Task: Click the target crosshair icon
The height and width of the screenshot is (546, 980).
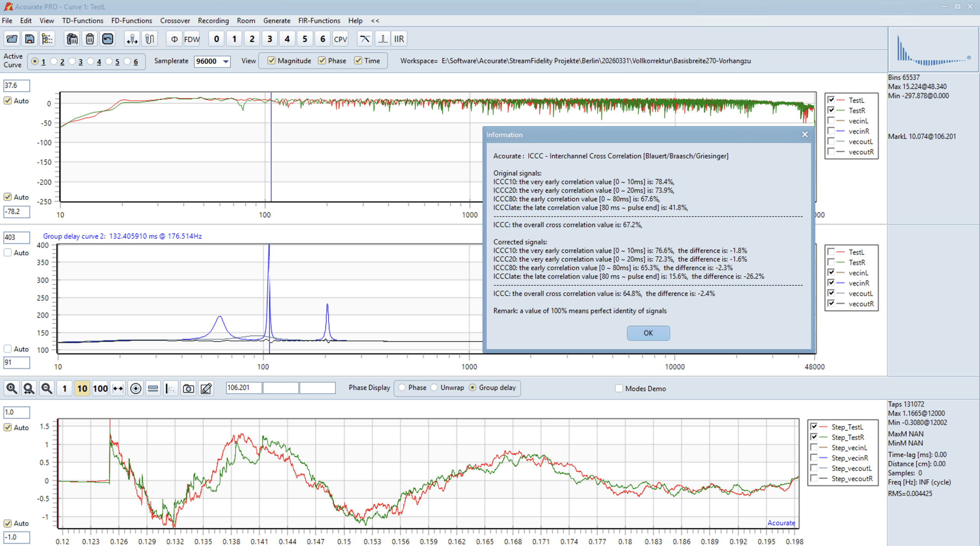Action: pyautogui.click(x=136, y=388)
